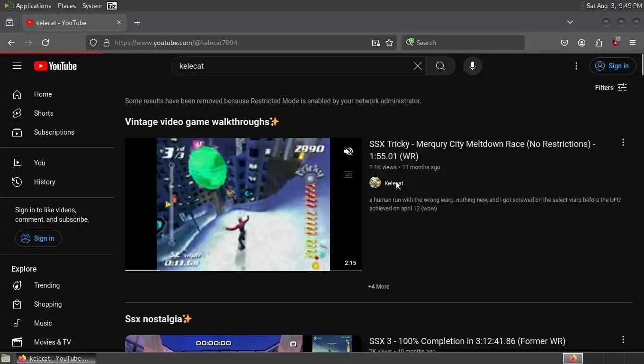Open the Music explore page
Image resolution: width=644 pixels, height=364 pixels.
point(57,323)
